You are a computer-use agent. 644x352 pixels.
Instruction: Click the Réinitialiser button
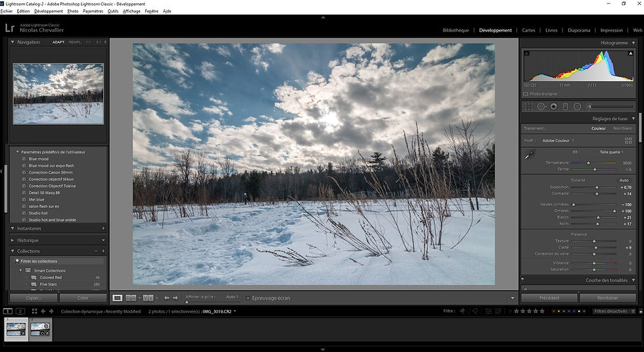pyautogui.click(x=608, y=297)
